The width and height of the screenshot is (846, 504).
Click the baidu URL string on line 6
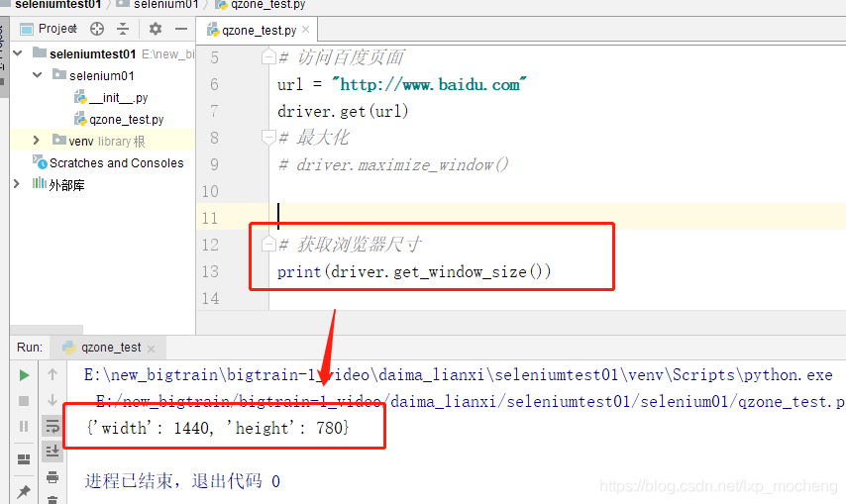[429, 84]
